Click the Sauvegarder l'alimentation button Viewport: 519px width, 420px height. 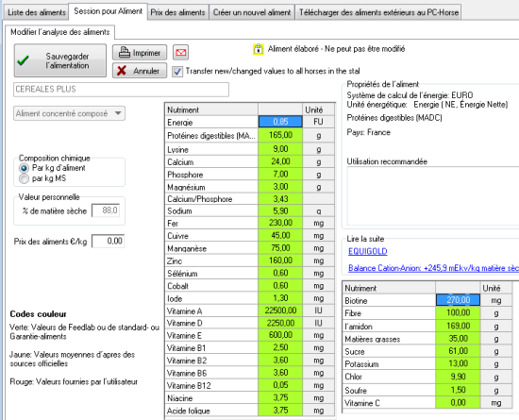[60, 60]
